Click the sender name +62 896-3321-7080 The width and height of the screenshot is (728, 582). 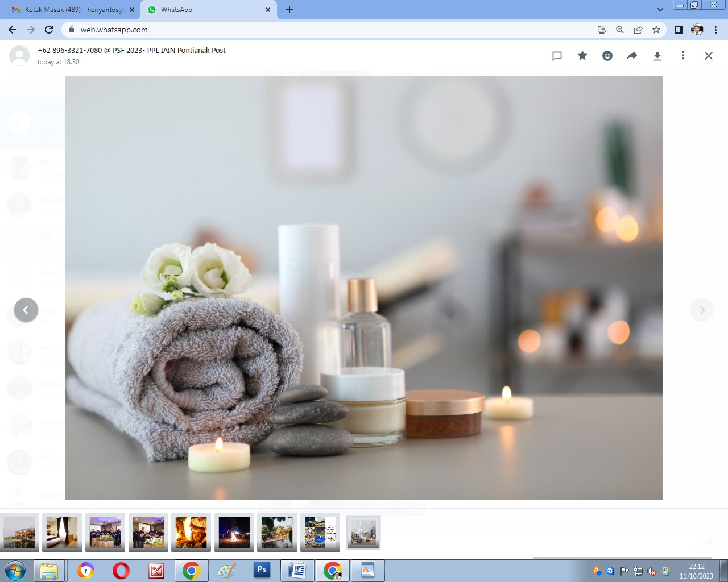[70, 50]
